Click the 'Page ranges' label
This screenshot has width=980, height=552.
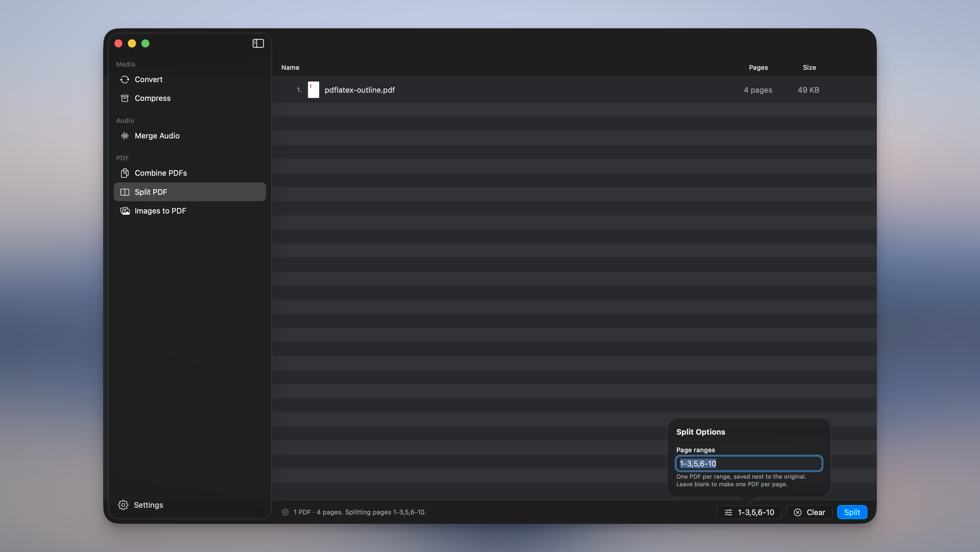coord(695,450)
